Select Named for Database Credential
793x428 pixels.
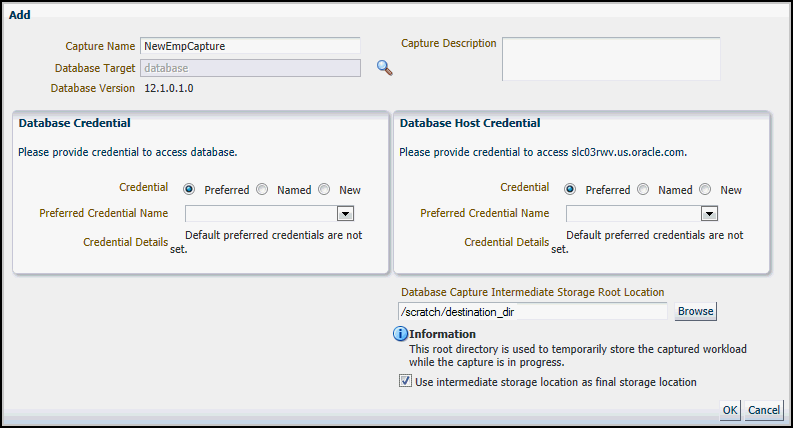[262, 189]
